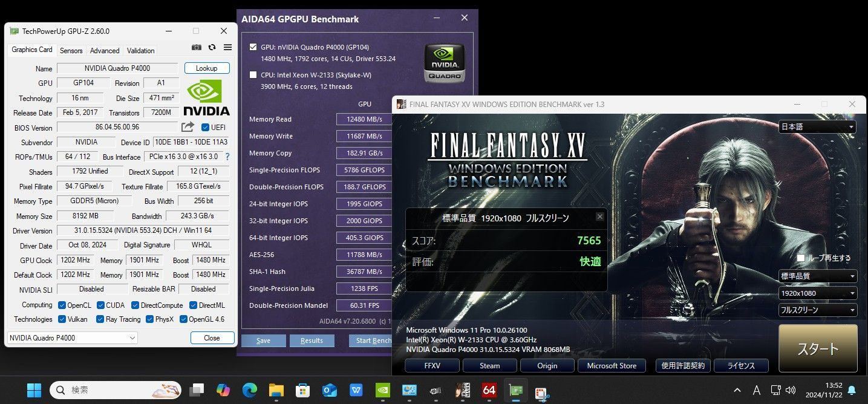The width and height of the screenshot is (868, 404).
Task: Click the SHA-1 Hash value 36787 MB/s
Action: 364,272
